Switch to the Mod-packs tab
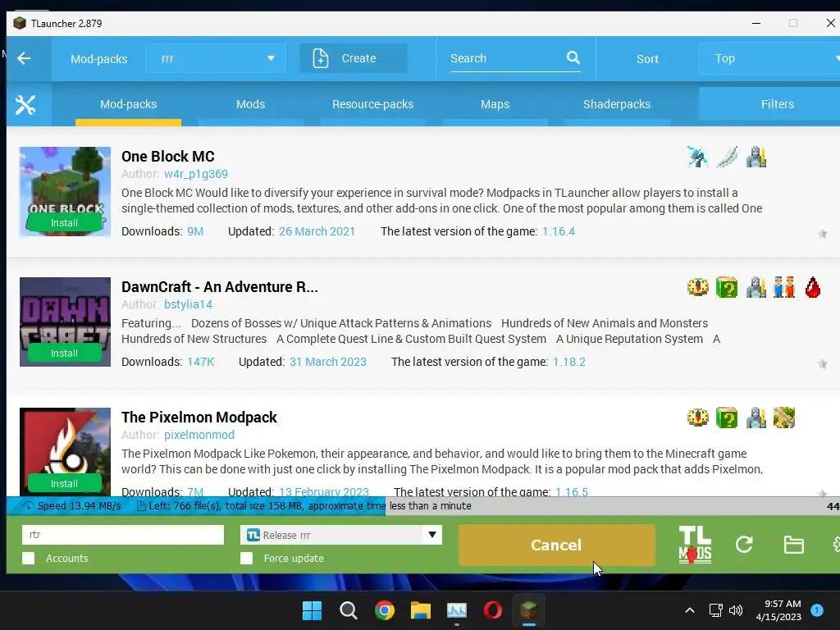The image size is (840, 630). [129, 104]
